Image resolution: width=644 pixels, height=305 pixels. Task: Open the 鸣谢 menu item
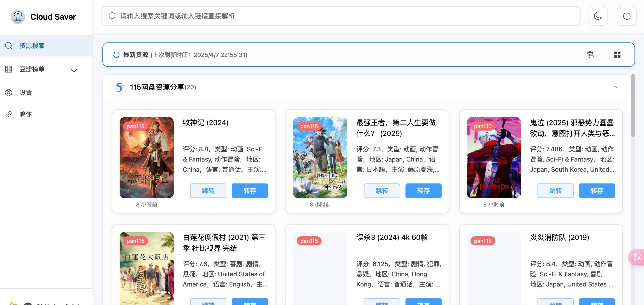[x=25, y=114]
